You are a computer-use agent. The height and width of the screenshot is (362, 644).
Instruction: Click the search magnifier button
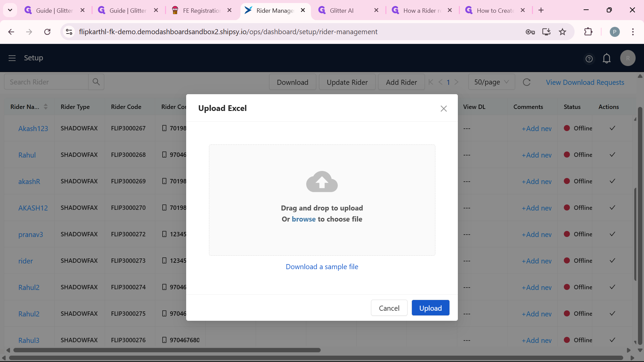coord(96,82)
